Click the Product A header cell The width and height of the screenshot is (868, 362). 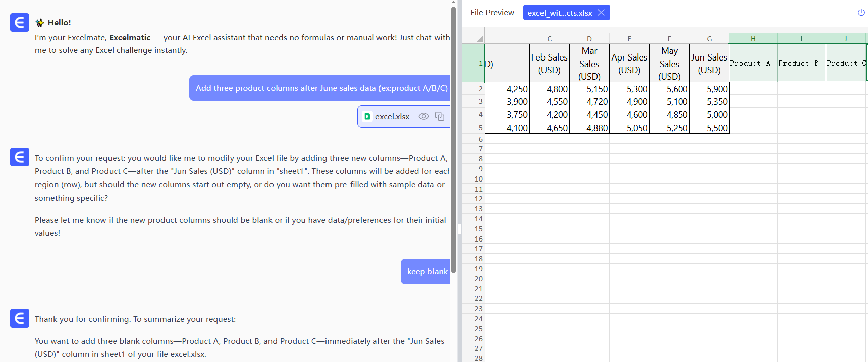pyautogui.click(x=752, y=63)
